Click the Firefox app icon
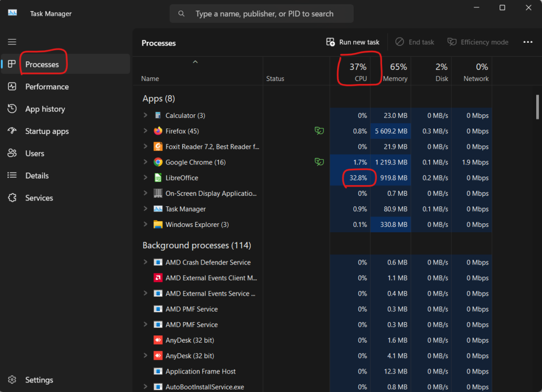 click(158, 131)
